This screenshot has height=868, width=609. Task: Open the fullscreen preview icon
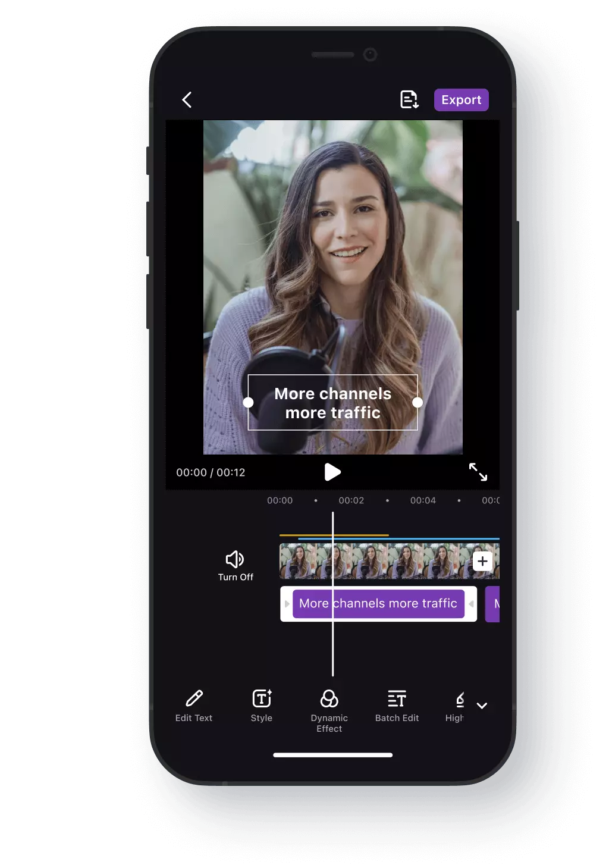coord(479,472)
